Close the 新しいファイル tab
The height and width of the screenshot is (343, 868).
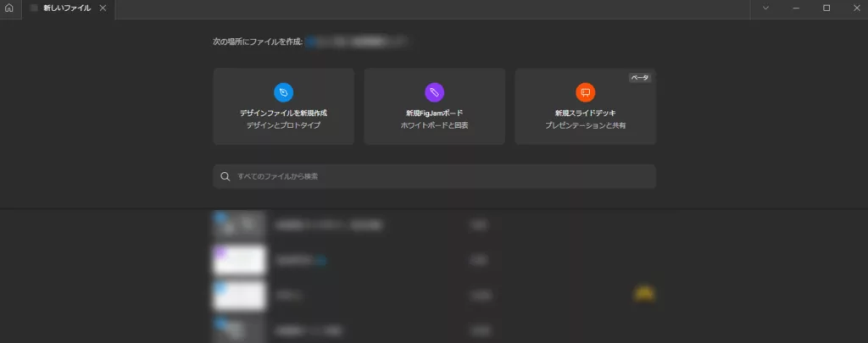[x=103, y=8]
